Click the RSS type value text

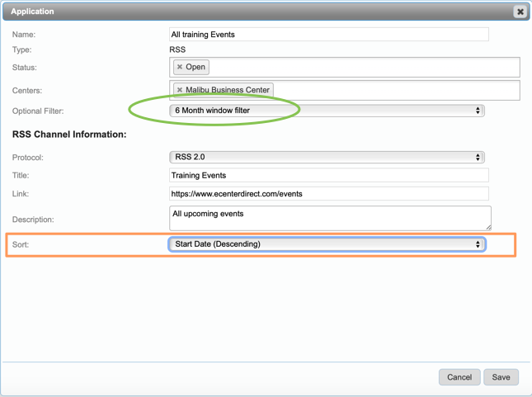pyautogui.click(x=178, y=50)
